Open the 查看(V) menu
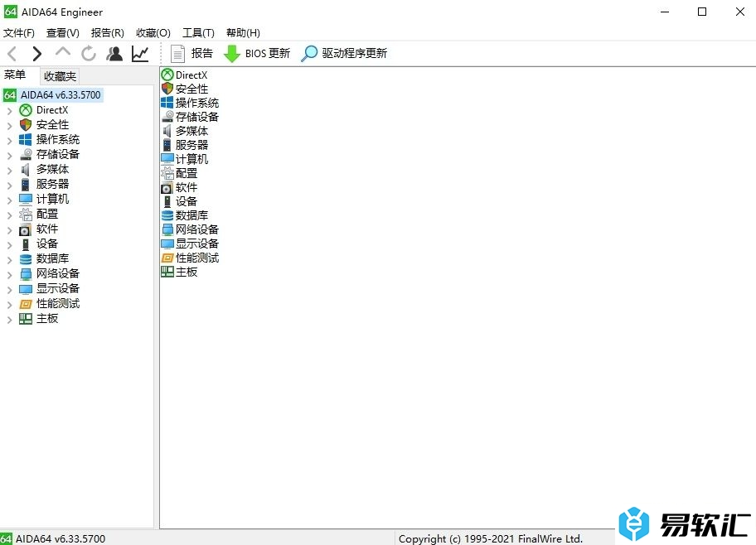756x545 pixels. (x=63, y=33)
